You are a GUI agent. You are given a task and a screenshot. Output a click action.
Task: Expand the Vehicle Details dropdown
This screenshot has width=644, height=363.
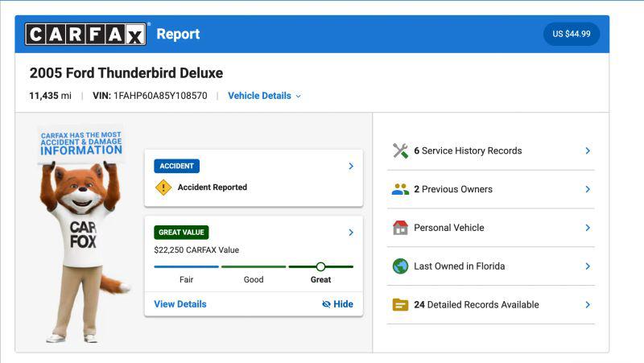[x=264, y=96]
